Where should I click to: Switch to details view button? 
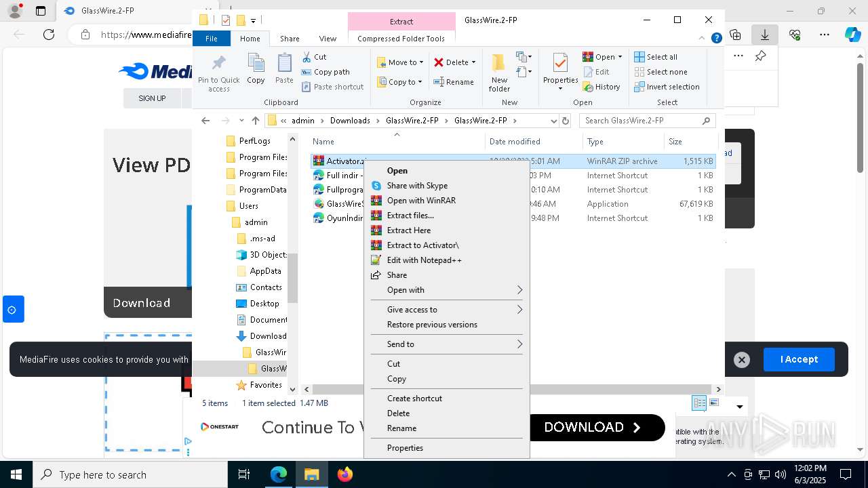(x=699, y=403)
